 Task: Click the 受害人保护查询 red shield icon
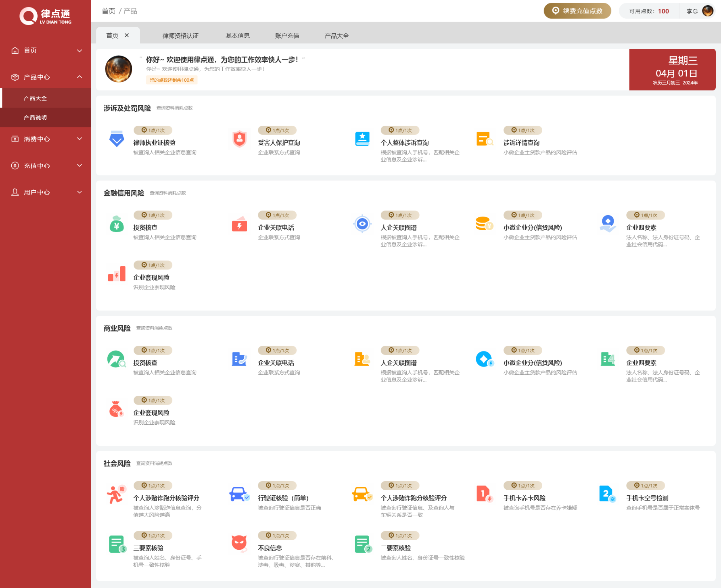pyautogui.click(x=239, y=139)
